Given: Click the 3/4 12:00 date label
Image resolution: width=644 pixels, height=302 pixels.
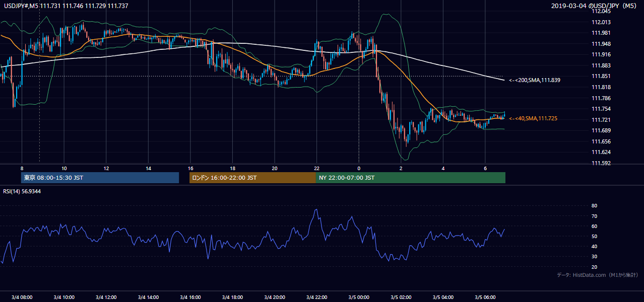Looking at the screenshot, I should 106,297.
